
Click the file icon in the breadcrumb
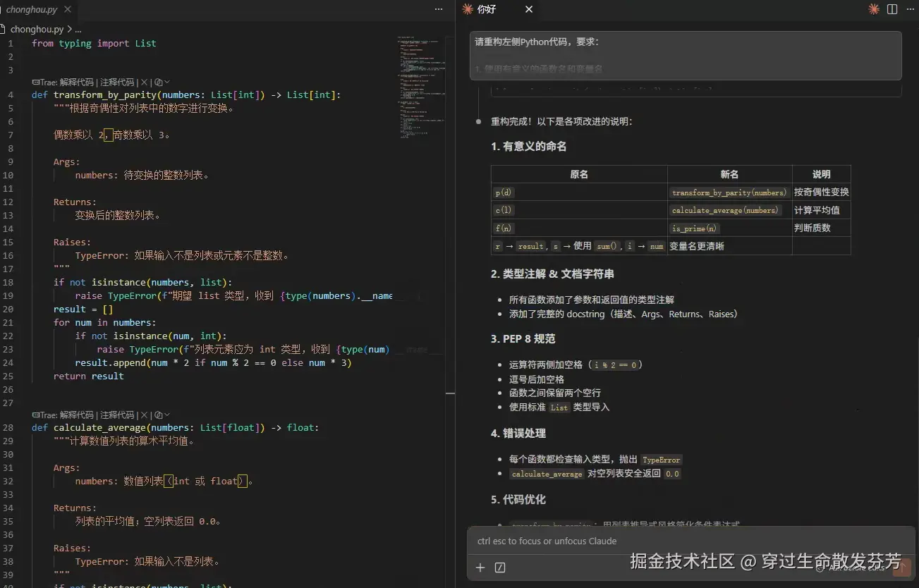4,30
